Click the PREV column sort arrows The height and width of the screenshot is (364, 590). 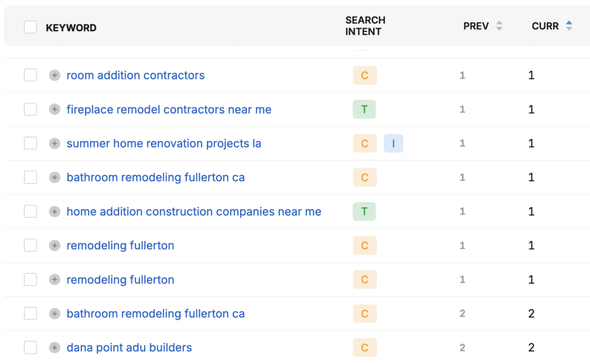coord(499,25)
